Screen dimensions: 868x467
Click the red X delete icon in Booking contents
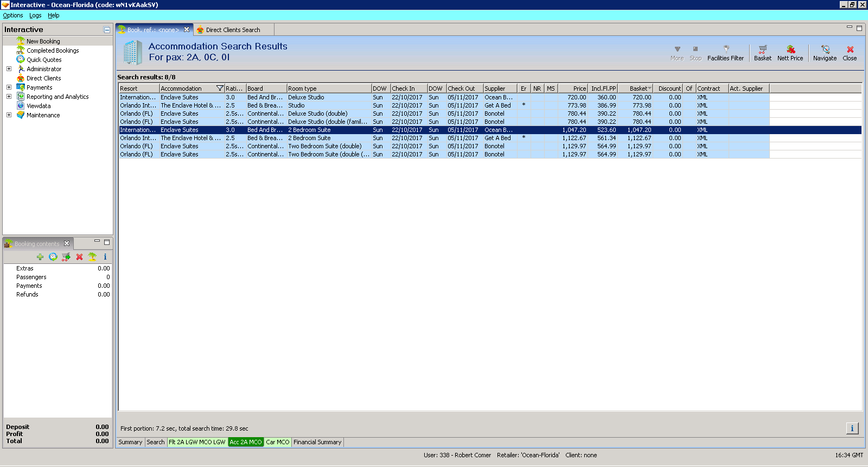(79, 257)
